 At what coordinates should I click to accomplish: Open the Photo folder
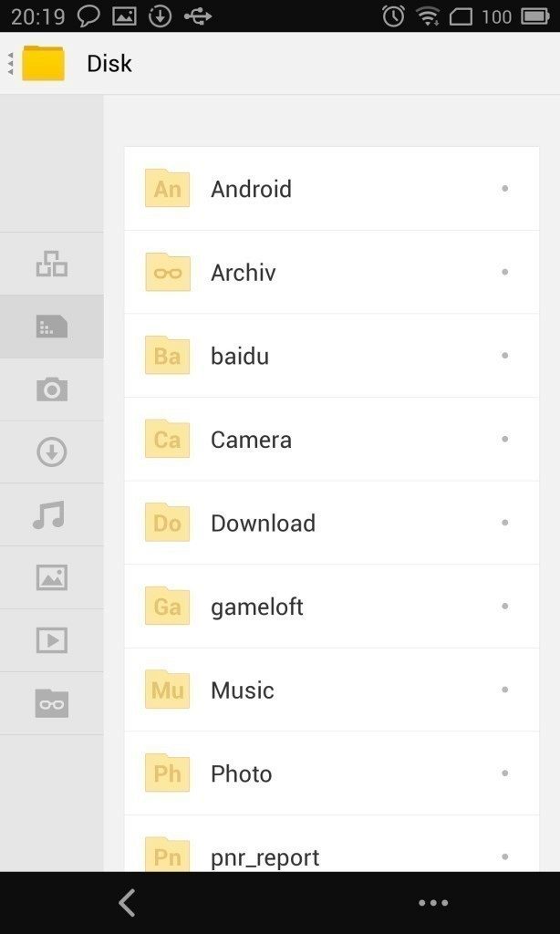[x=332, y=773]
